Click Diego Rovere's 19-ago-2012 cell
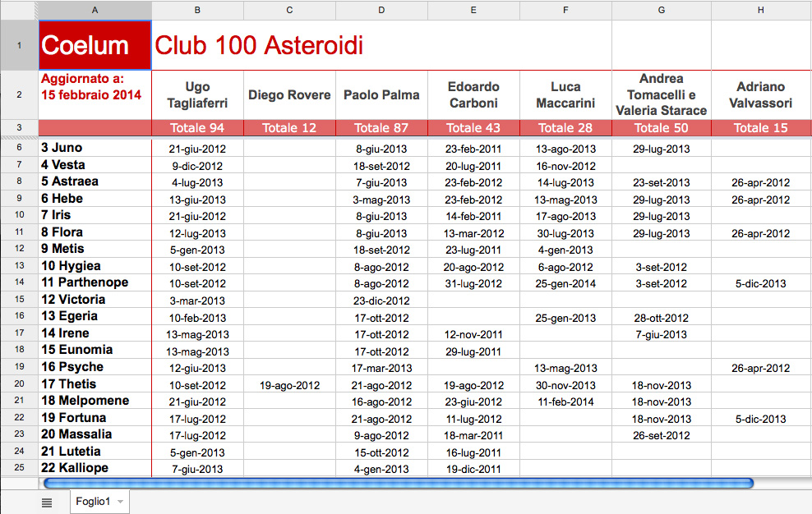The height and width of the screenshot is (514, 812). [289, 385]
